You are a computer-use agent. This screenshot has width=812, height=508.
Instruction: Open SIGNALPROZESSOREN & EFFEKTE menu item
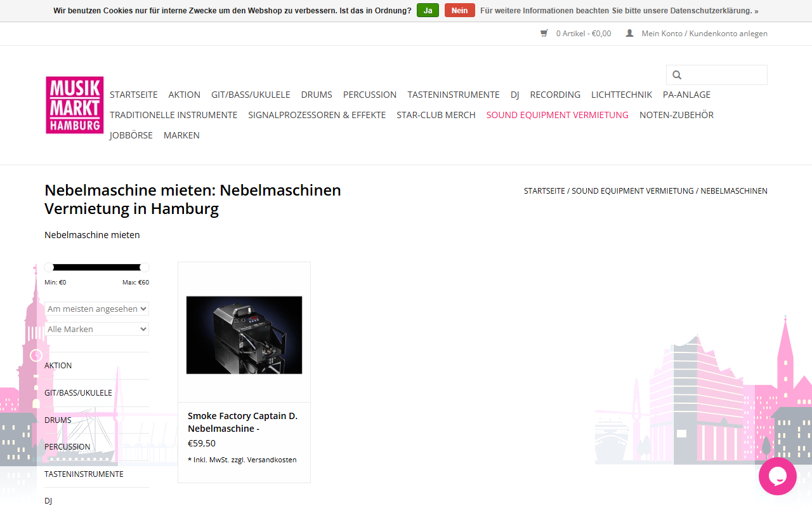[317, 115]
